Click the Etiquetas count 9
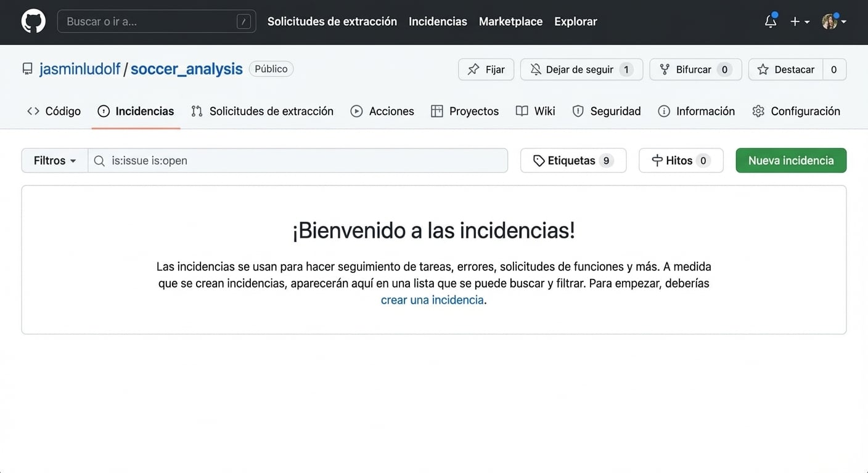868x473 pixels. tap(606, 161)
